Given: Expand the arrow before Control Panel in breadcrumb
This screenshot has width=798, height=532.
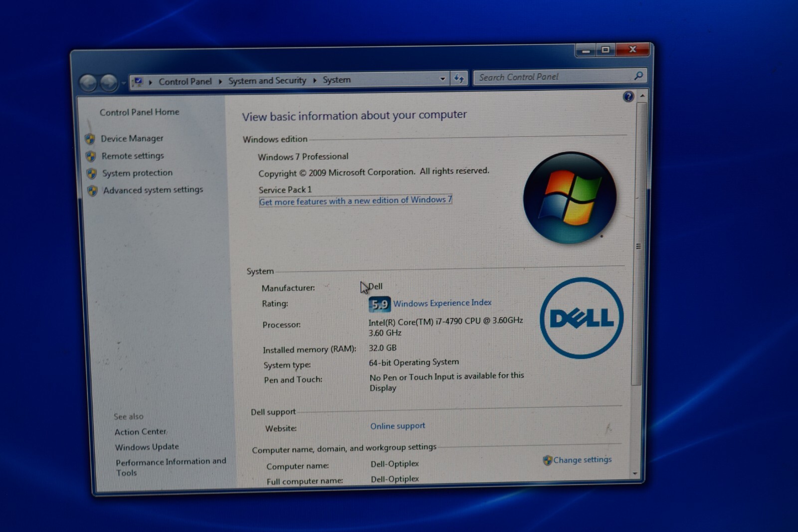Looking at the screenshot, I should [150, 82].
